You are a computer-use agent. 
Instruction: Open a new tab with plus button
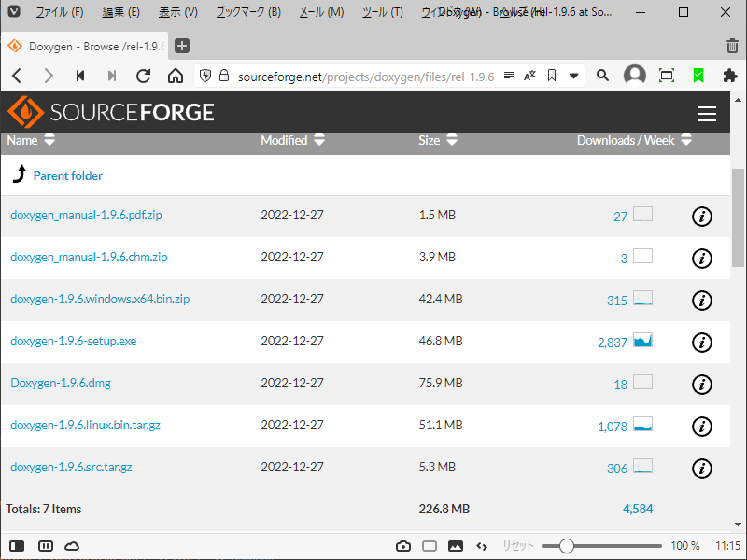pyautogui.click(x=182, y=46)
